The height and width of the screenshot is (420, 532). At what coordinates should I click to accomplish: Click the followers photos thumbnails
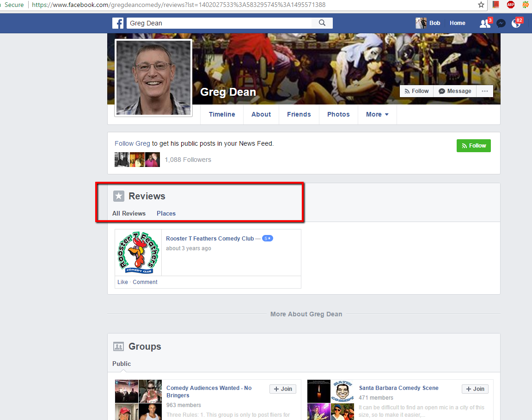click(x=137, y=160)
